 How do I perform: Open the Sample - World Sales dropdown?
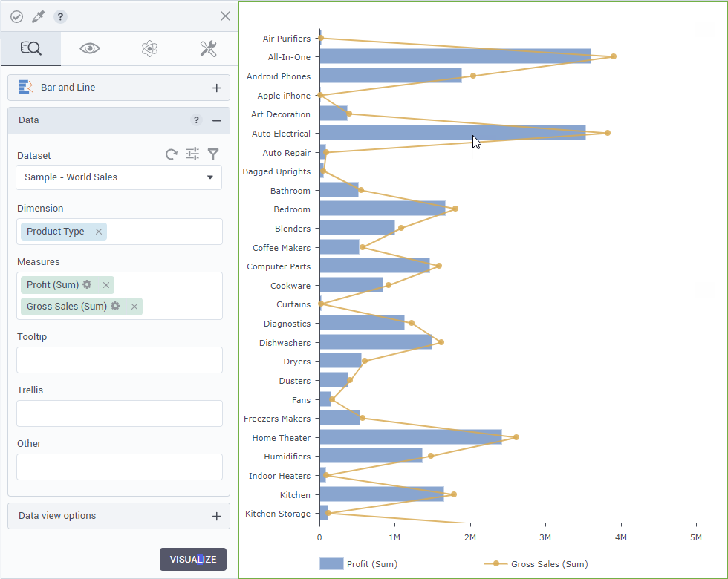(119, 177)
